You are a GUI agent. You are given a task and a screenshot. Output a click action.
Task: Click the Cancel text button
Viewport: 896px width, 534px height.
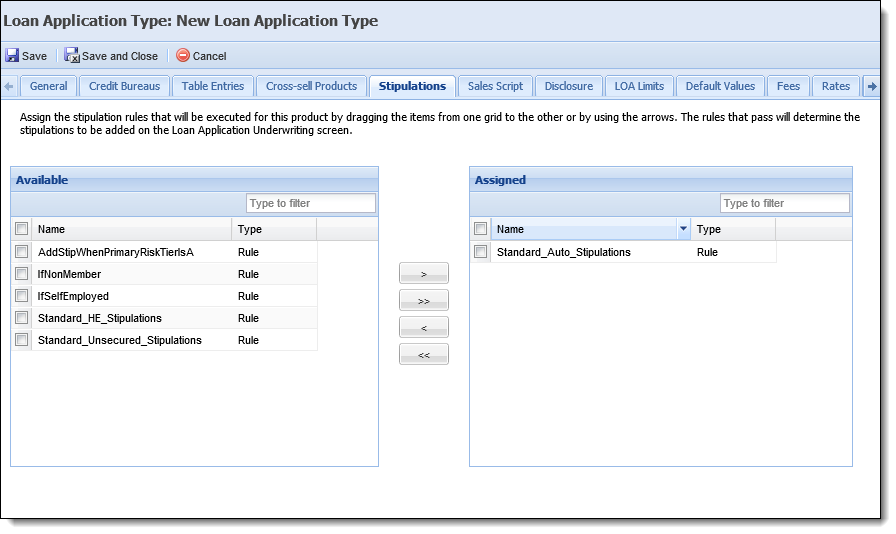(x=209, y=56)
